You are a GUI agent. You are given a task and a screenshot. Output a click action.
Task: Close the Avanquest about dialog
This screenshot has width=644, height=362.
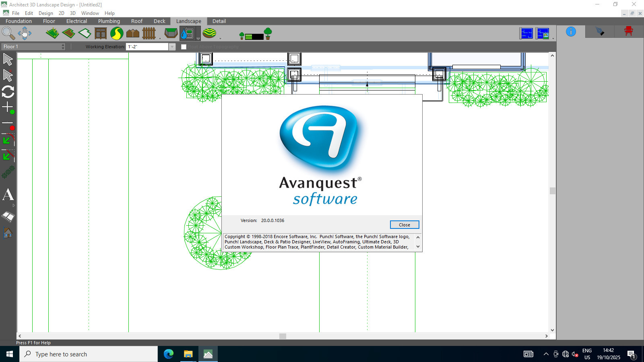coord(404,225)
